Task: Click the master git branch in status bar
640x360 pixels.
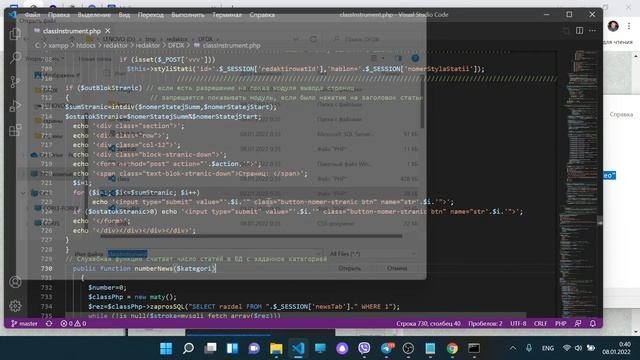Action: point(24,323)
